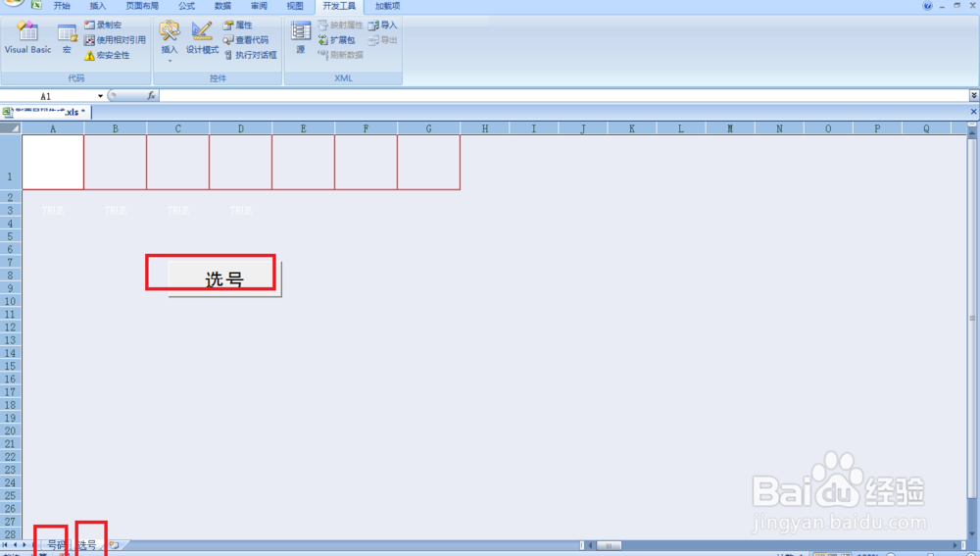
Task: Switch to the 开始 ribbon tab
Action: point(62,6)
